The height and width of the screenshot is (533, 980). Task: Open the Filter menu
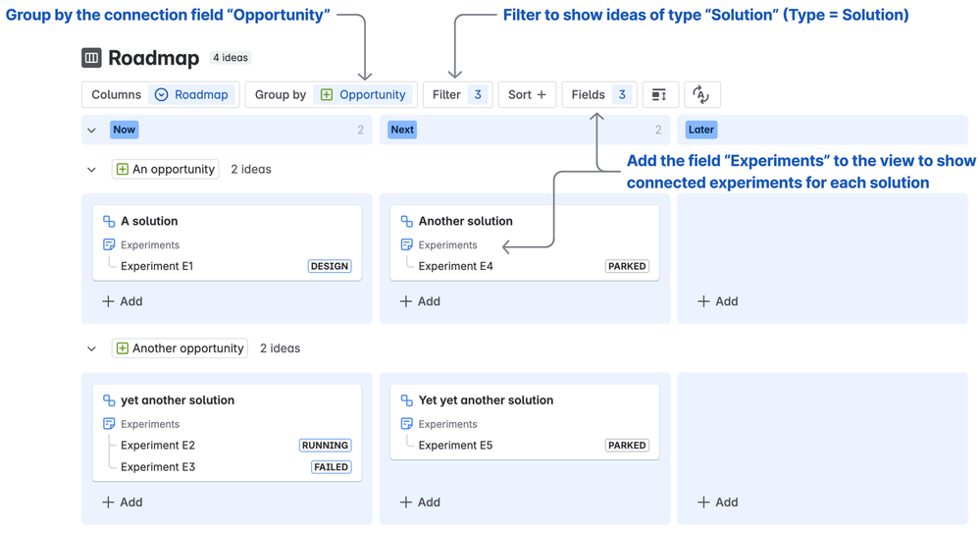pos(457,95)
